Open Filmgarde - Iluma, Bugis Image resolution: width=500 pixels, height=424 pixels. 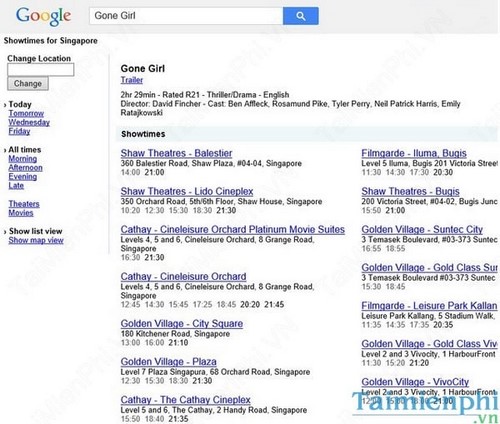click(414, 153)
